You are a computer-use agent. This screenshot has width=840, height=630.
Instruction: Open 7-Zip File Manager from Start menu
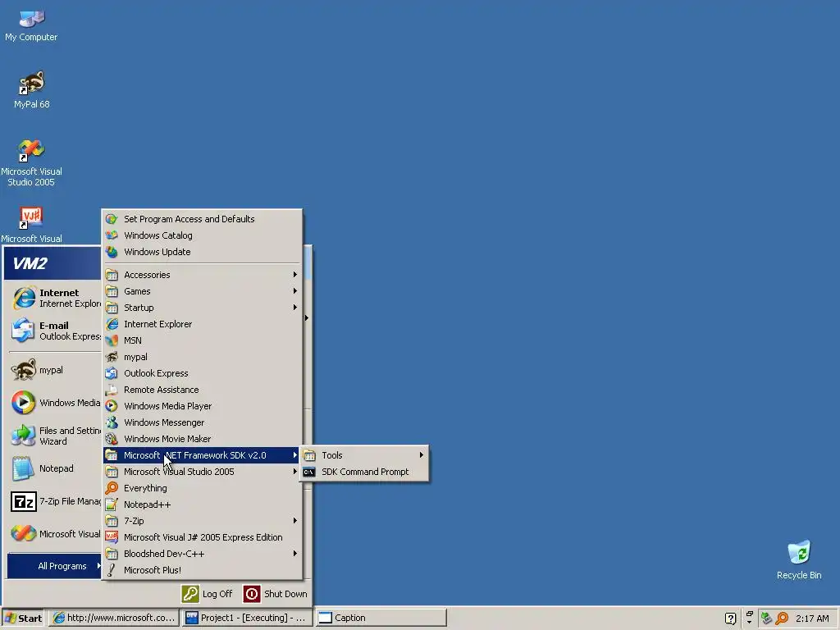[x=53, y=501]
